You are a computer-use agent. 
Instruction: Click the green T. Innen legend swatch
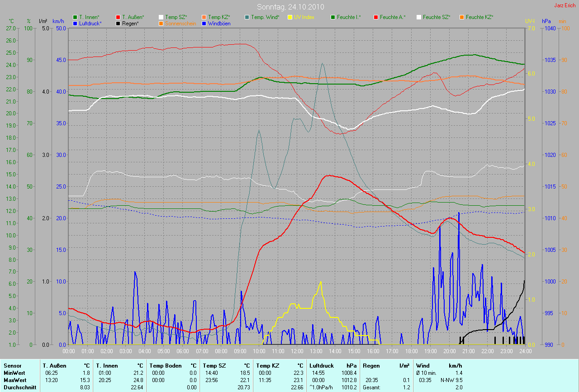click(x=75, y=17)
